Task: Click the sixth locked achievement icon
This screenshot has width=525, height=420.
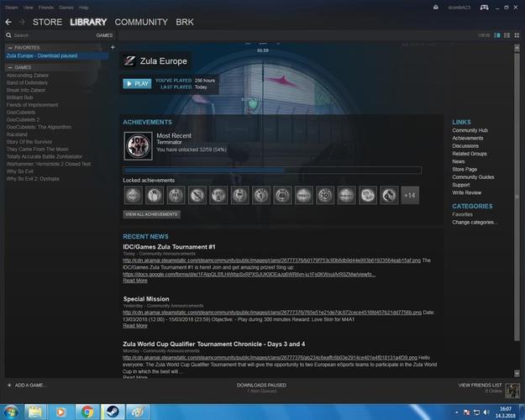Action: point(240,195)
